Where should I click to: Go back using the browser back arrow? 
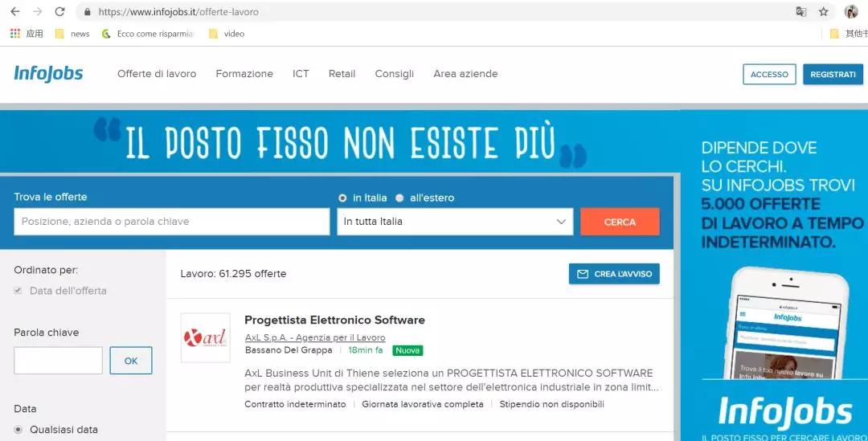click(x=15, y=11)
